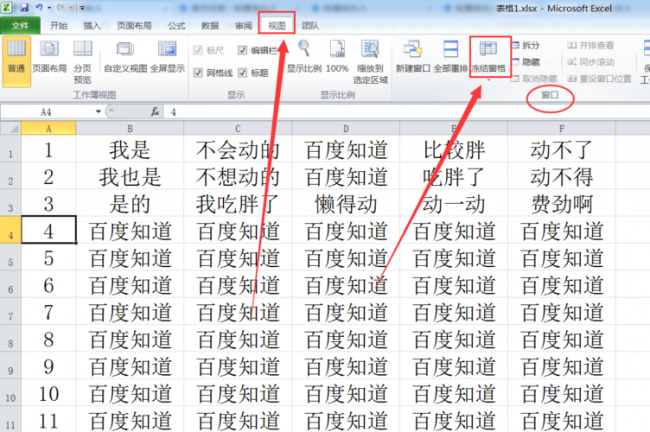Switch to the 数据 data tab

click(210, 26)
